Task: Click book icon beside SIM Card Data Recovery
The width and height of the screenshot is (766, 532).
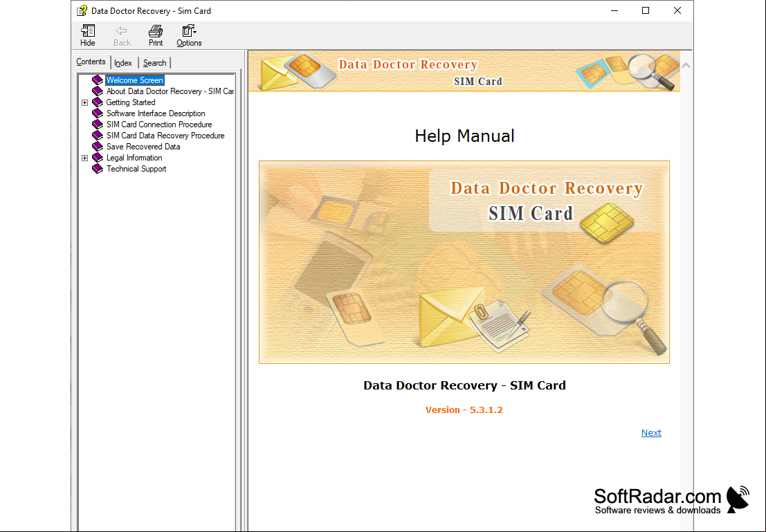Action: coord(98,136)
